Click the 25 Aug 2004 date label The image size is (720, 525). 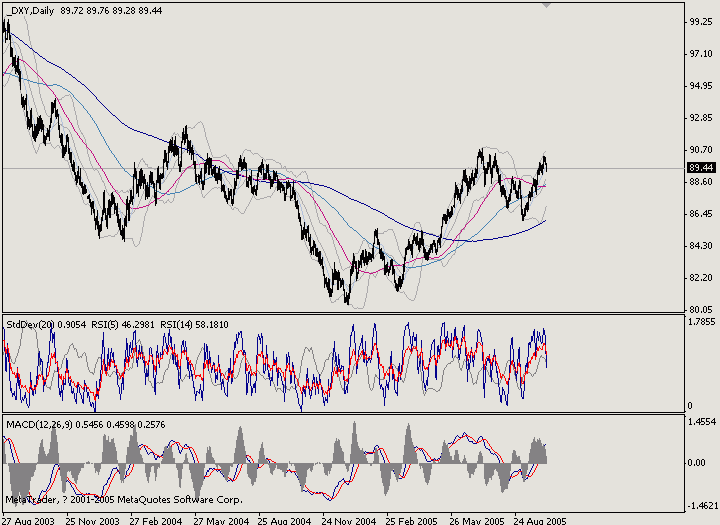coord(284,521)
